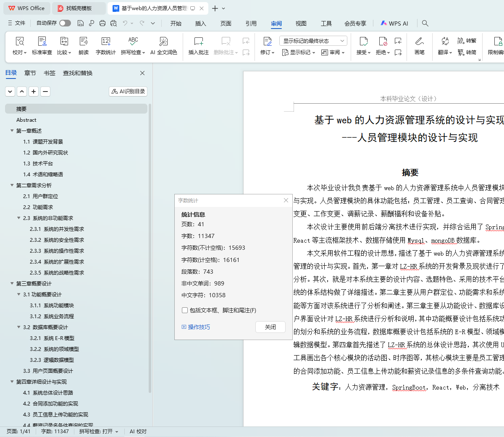Open the 拼写检查 status bar dropdown
The width and height of the screenshot is (504, 437).
pyautogui.click(x=99, y=432)
